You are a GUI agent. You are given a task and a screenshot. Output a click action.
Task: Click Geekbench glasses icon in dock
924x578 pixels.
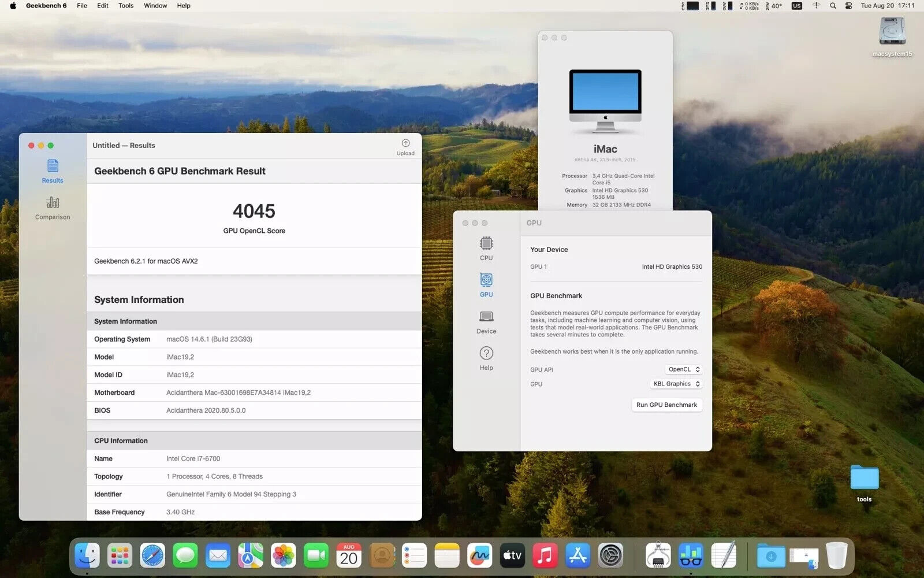click(691, 556)
